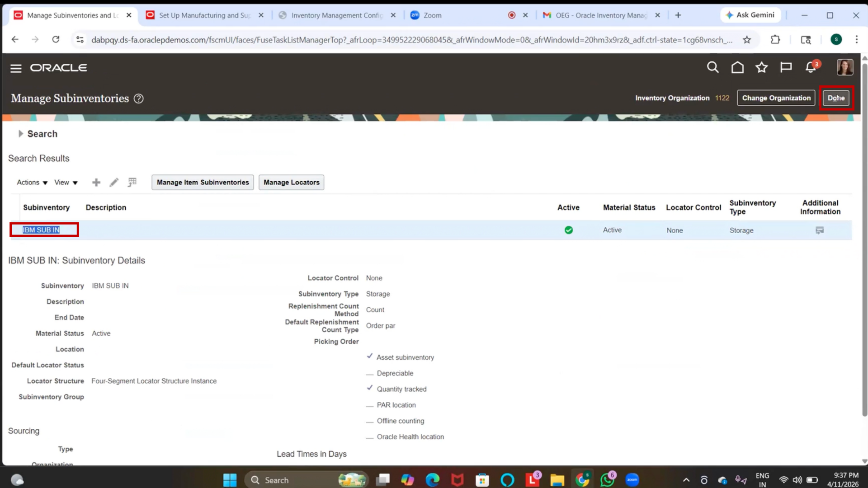Toggle the PAR location checkbox
The width and height of the screenshot is (868, 488).
(370, 406)
